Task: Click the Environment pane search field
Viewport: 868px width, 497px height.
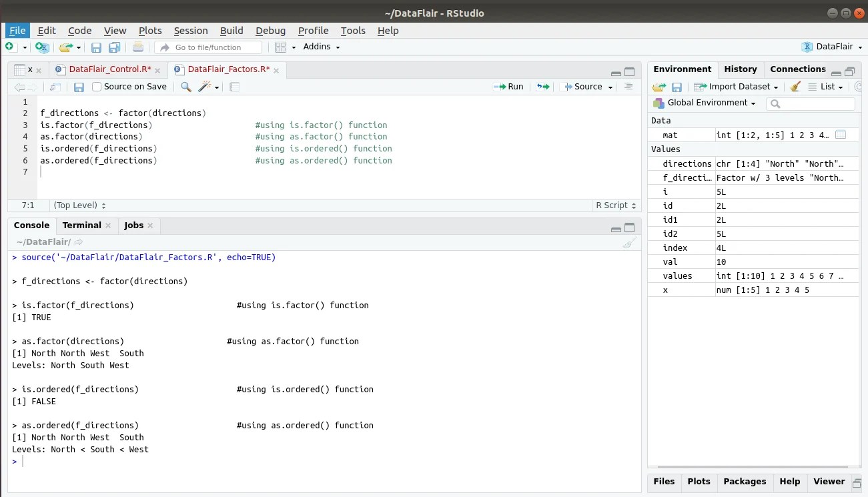Action: tap(811, 103)
